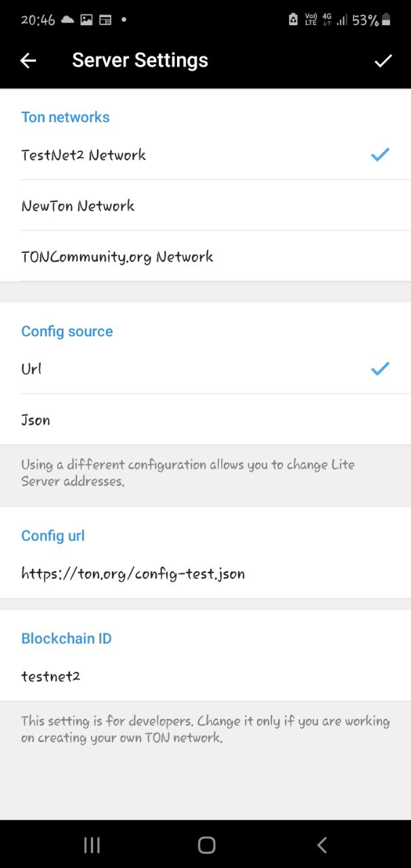Tap the Android recent apps icon
This screenshot has width=411, height=868.
[92, 844]
